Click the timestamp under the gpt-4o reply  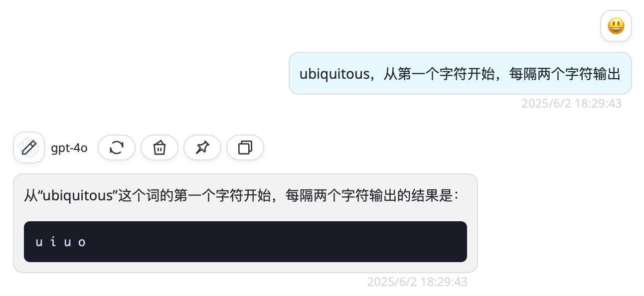[x=417, y=282]
